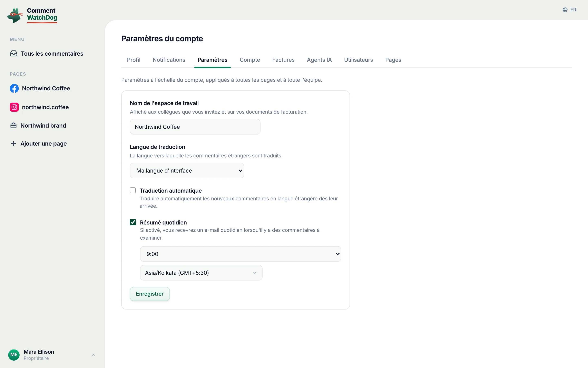Click the plus icon beside Ajouter une page
The height and width of the screenshot is (368, 588).
tap(14, 144)
